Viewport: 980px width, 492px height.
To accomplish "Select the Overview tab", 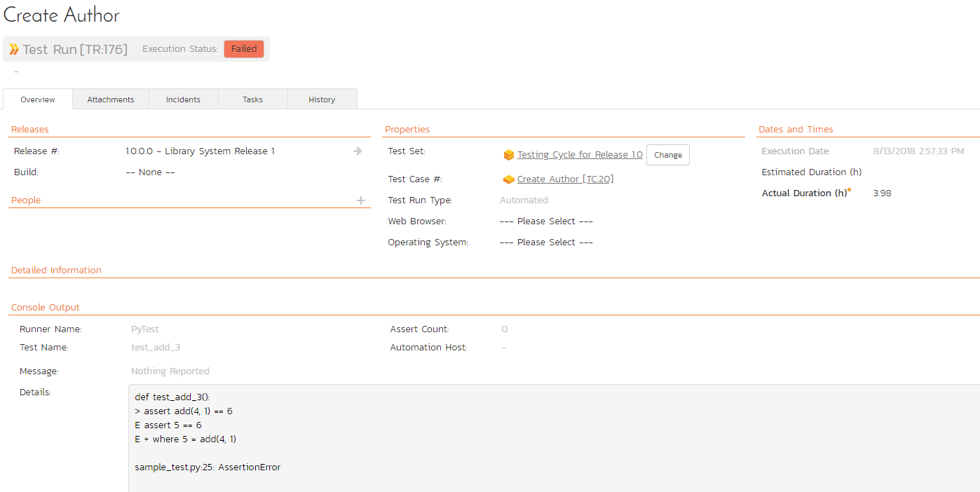I will 38,100.
